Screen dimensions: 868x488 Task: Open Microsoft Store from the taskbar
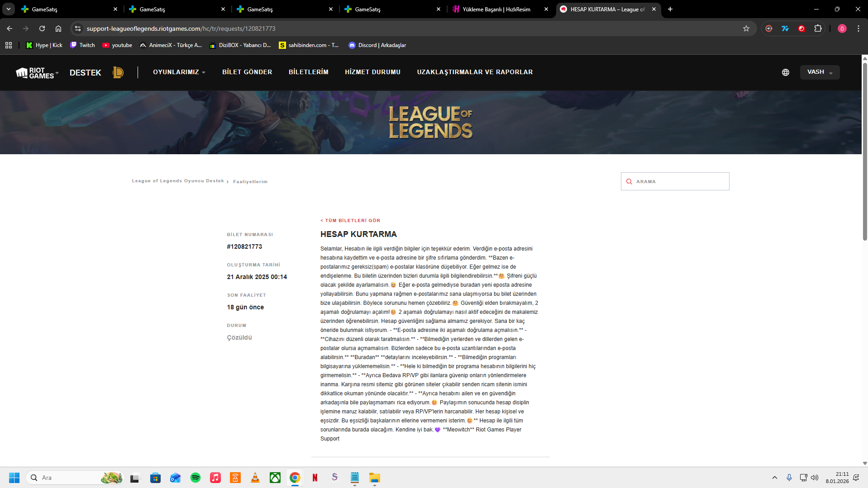[x=156, y=478]
